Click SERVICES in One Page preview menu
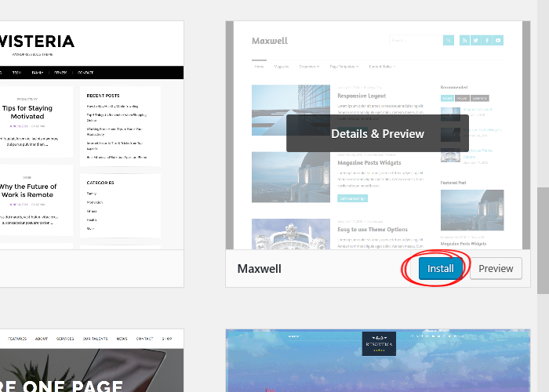This screenshot has height=392, width=549. (x=65, y=339)
